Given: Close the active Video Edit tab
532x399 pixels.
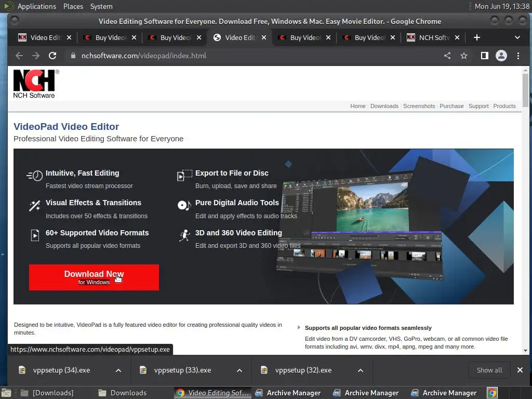Looking at the screenshot, I should (x=264, y=37).
